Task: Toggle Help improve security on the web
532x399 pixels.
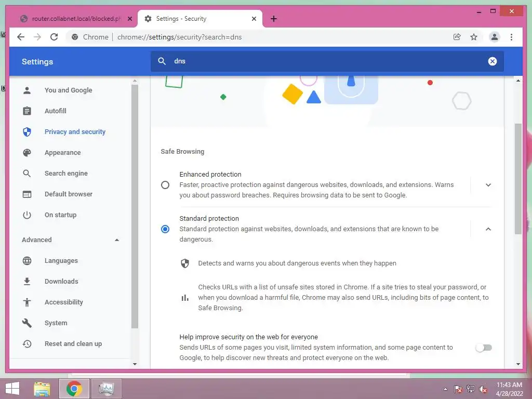Action: (484, 348)
